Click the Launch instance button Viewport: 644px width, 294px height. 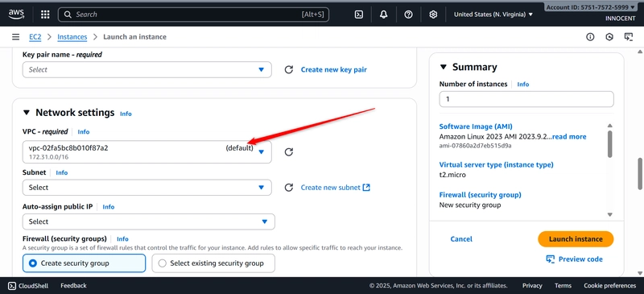click(x=576, y=239)
